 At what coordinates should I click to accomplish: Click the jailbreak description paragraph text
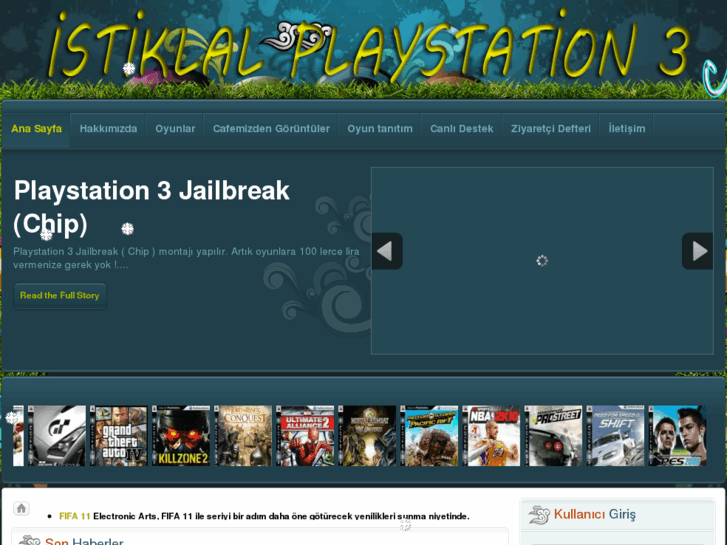pos(186,258)
